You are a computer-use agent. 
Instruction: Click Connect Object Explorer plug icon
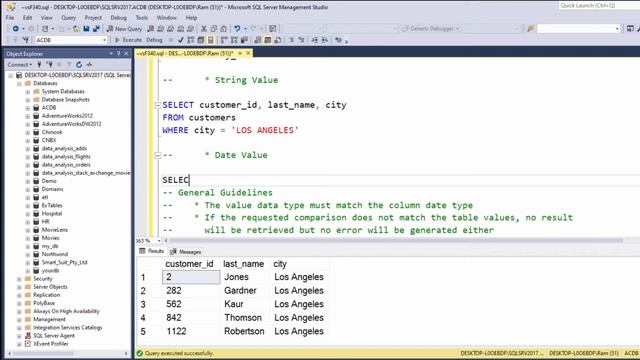39,64
